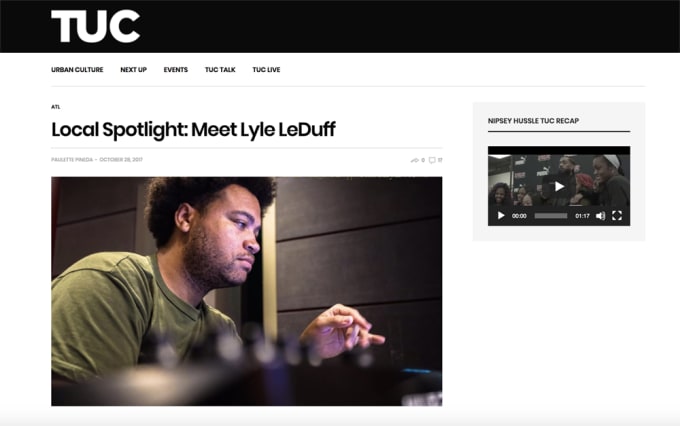
Task: Open the Local Spotlight article headline
Action: click(x=193, y=130)
